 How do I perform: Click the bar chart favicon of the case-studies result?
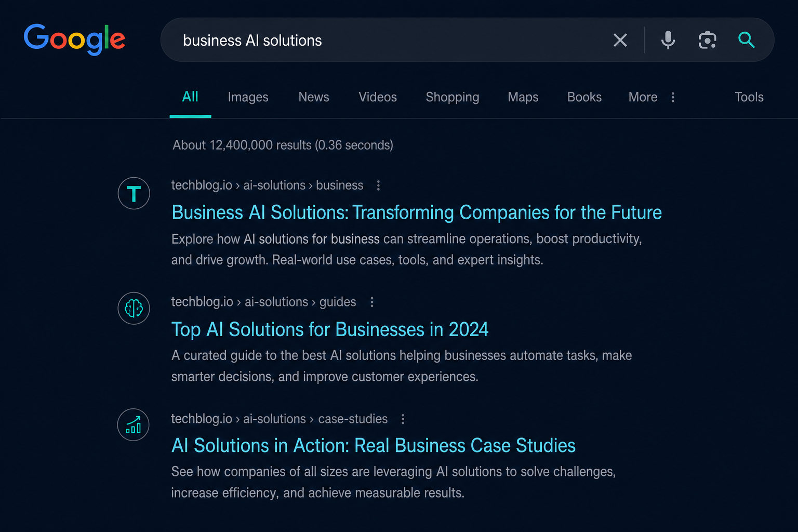pyautogui.click(x=134, y=425)
